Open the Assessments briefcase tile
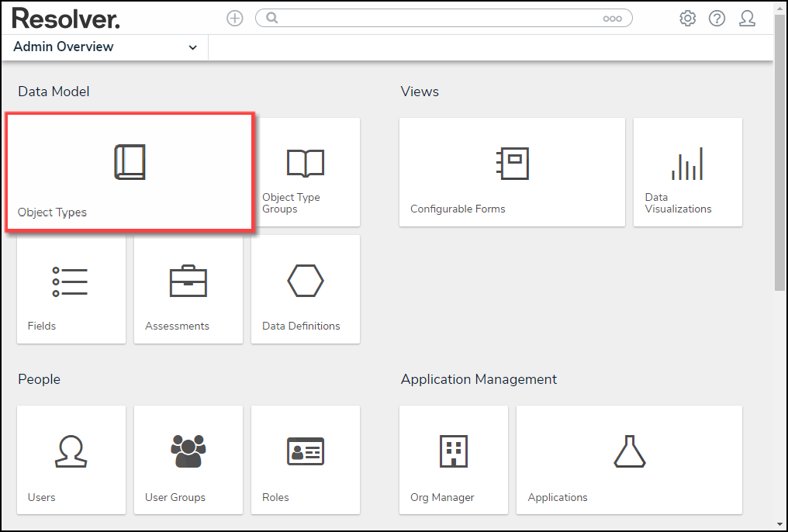Image resolution: width=788 pixels, height=532 pixels. tap(188, 289)
